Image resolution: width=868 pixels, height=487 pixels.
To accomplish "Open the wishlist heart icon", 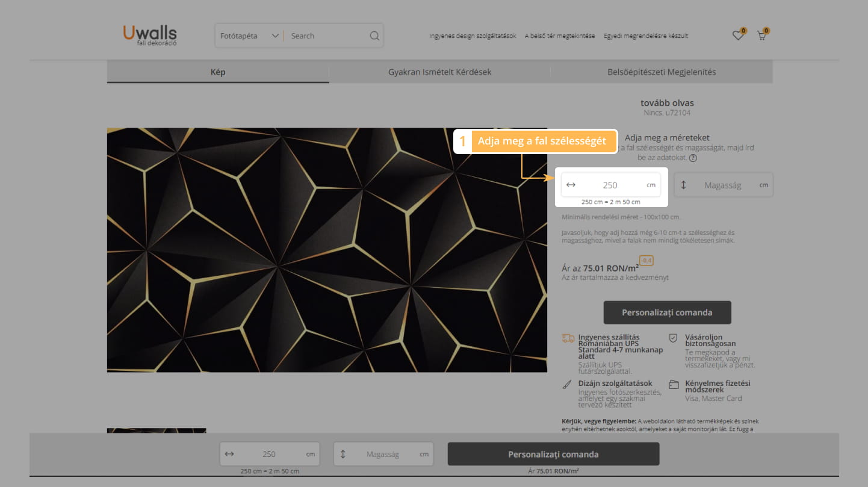I will [x=737, y=36].
